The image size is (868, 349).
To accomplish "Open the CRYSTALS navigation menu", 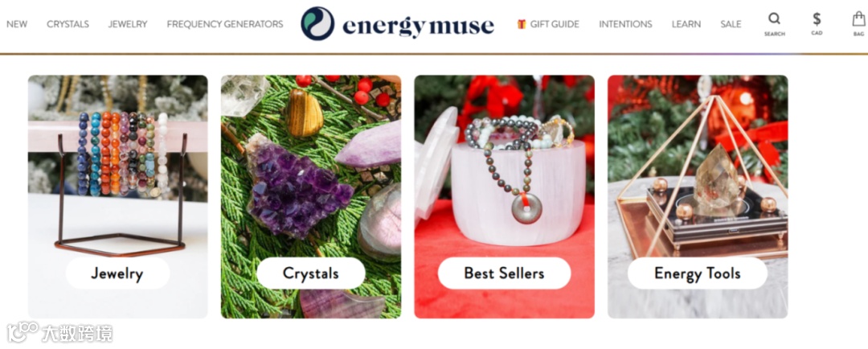I will pyautogui.click(x=68, y=24).
